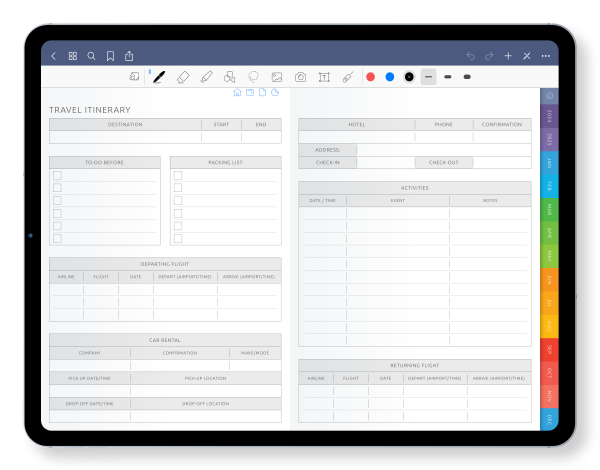
Task: Select the Text box tool
Action: [x=324, y=77]
